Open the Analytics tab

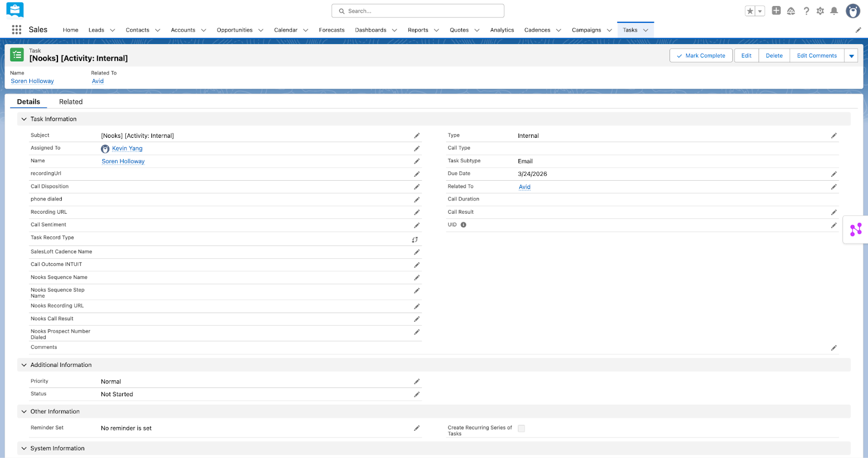502,30
